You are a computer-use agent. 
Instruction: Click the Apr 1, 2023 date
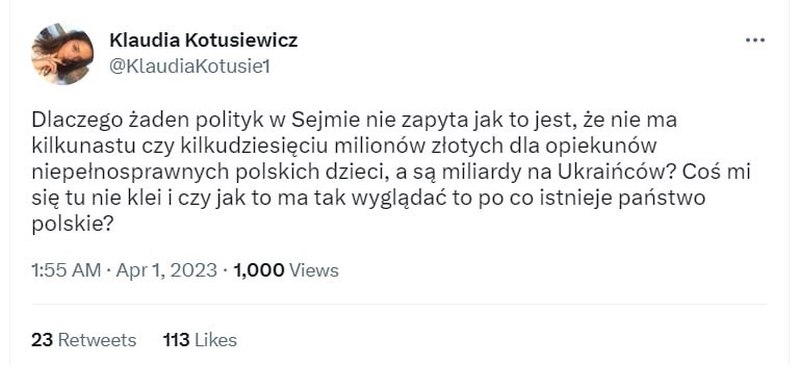point(166,271)
